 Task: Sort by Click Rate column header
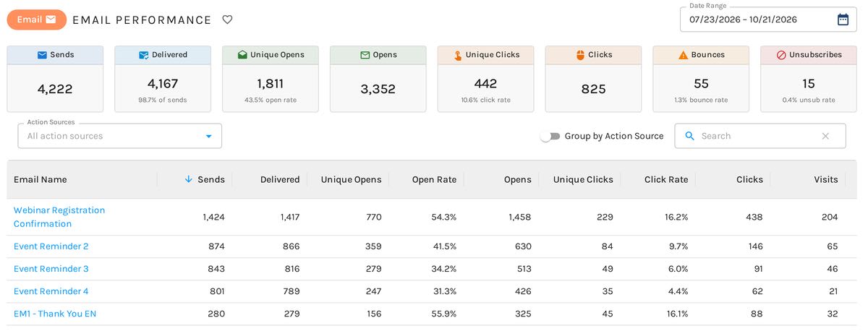666,179
